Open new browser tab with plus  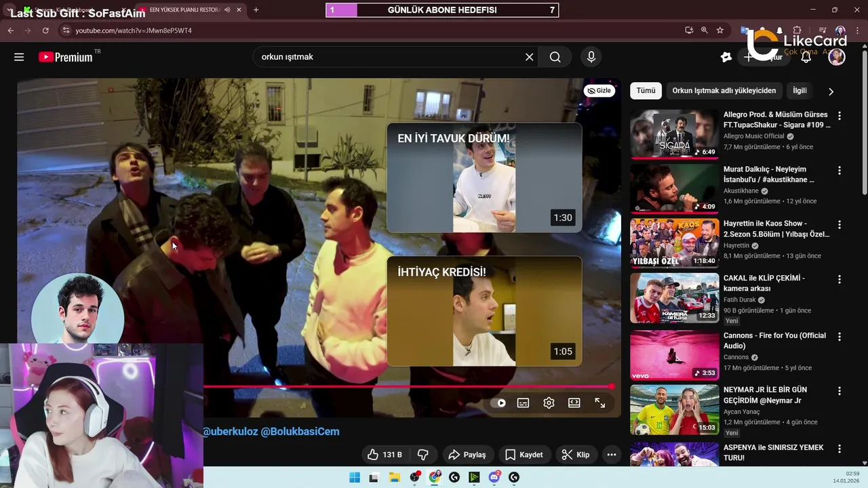[x=256, y=10]
